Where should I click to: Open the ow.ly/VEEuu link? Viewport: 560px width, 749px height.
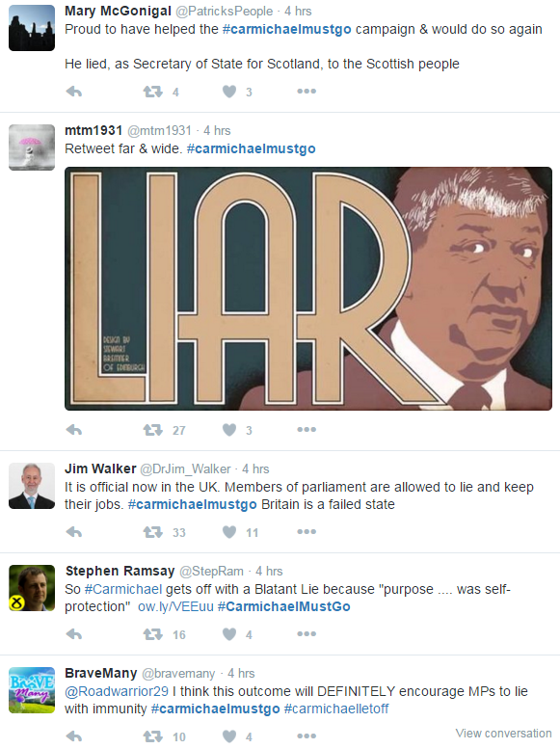175,606
